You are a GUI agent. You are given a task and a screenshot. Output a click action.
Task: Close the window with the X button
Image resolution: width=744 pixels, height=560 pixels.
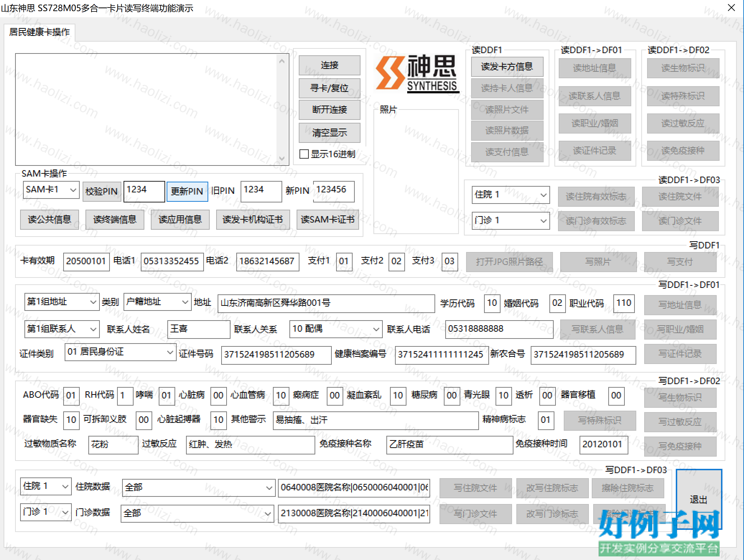[731, 8]
